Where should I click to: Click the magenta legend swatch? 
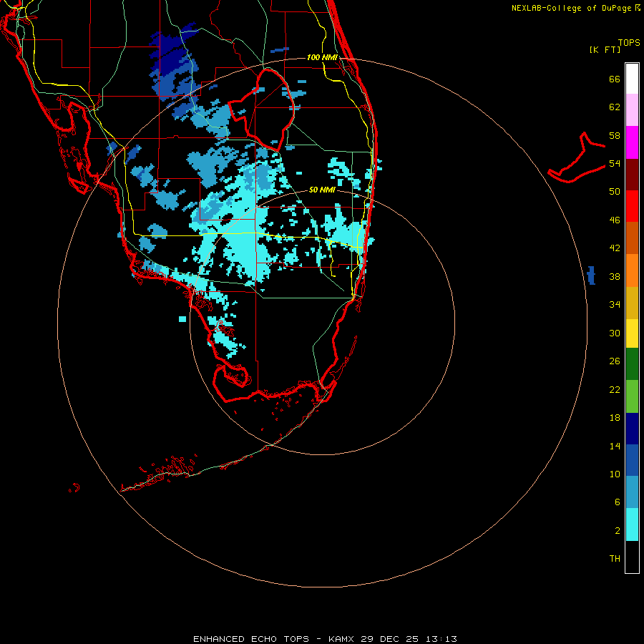(632, 142)
